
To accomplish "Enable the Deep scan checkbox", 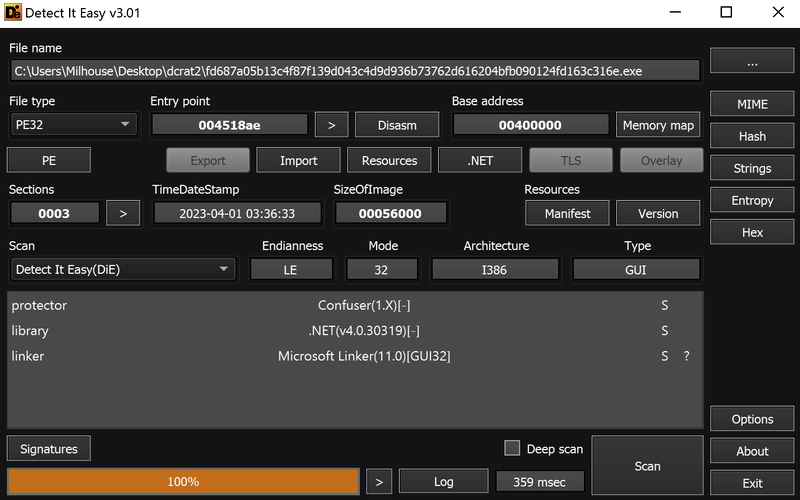I will pos(512,448).
